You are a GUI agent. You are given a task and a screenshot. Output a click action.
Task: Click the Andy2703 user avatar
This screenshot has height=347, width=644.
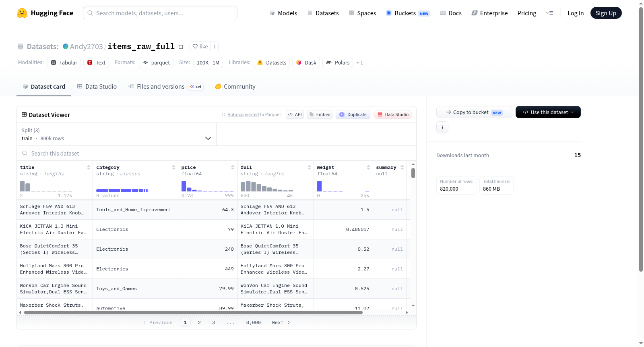66,46
